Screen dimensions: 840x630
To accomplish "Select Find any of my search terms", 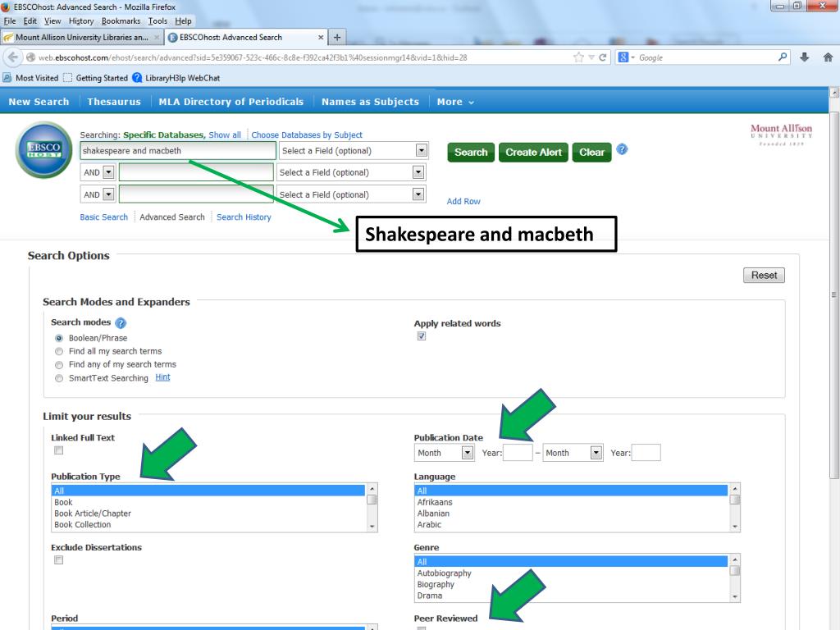I will click(59, 365).
